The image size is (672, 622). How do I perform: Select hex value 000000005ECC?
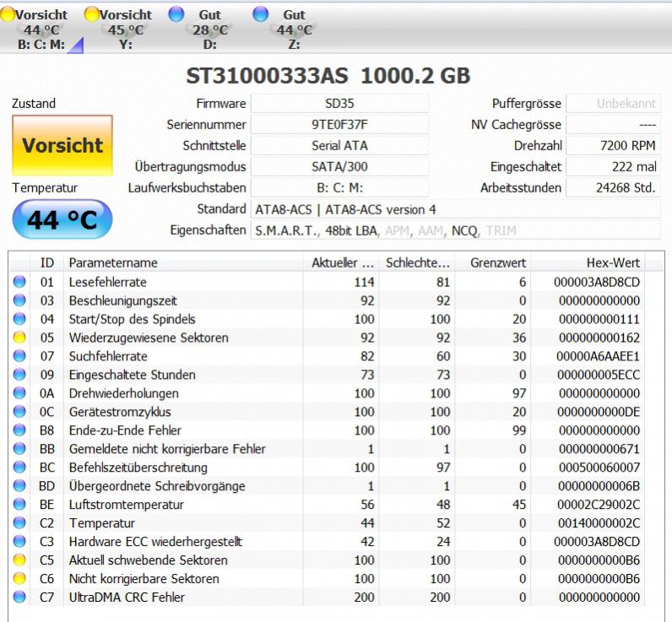pyautogui.click(x=599, y=375)
